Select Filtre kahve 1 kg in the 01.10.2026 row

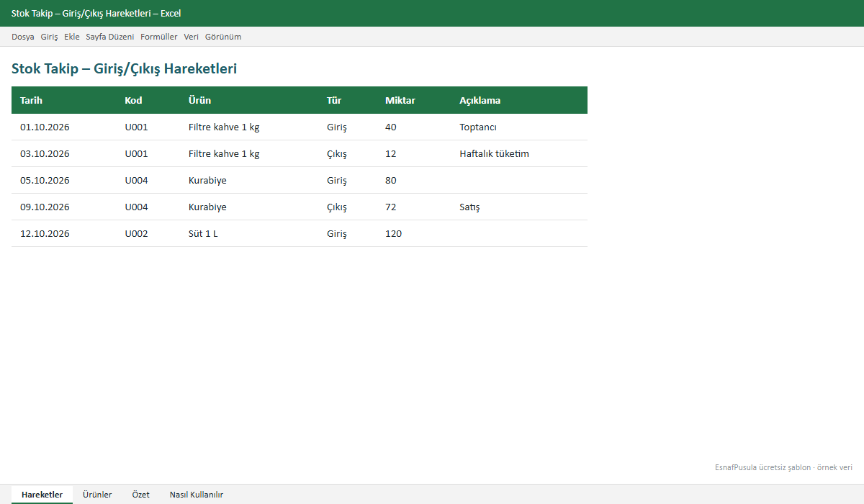click(249, 127)
